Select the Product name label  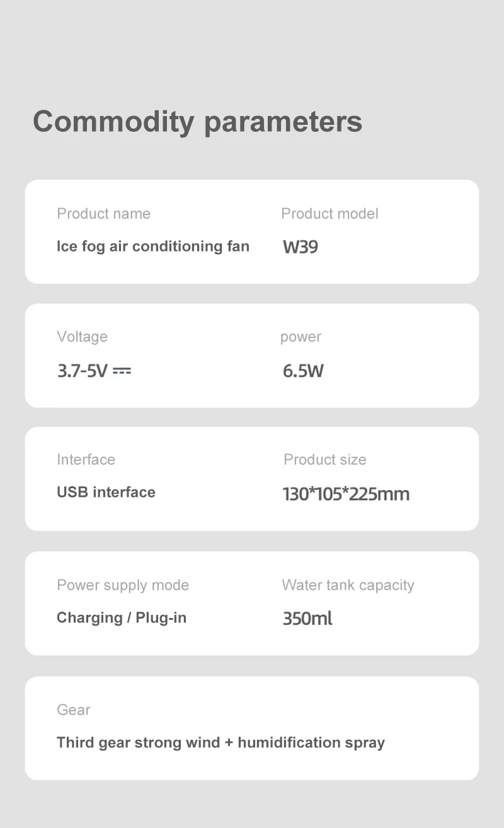coord(103,214)
